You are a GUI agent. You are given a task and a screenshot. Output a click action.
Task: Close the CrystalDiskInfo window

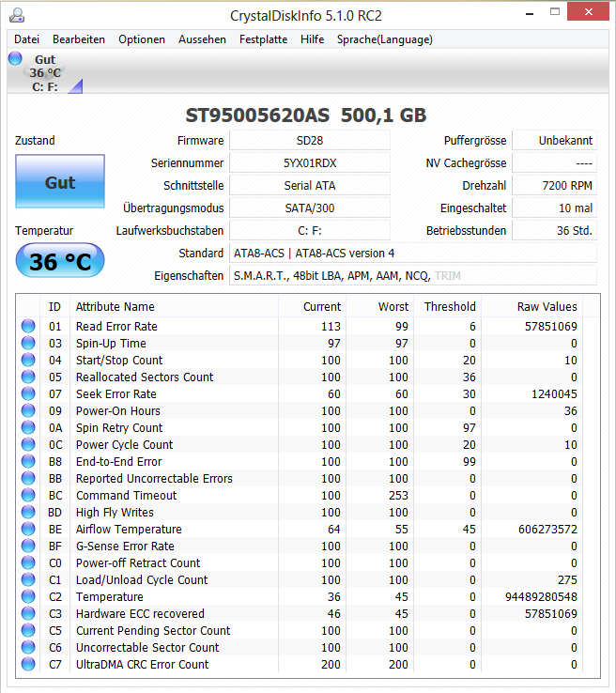pyautogui.click(x=588, y=11)
